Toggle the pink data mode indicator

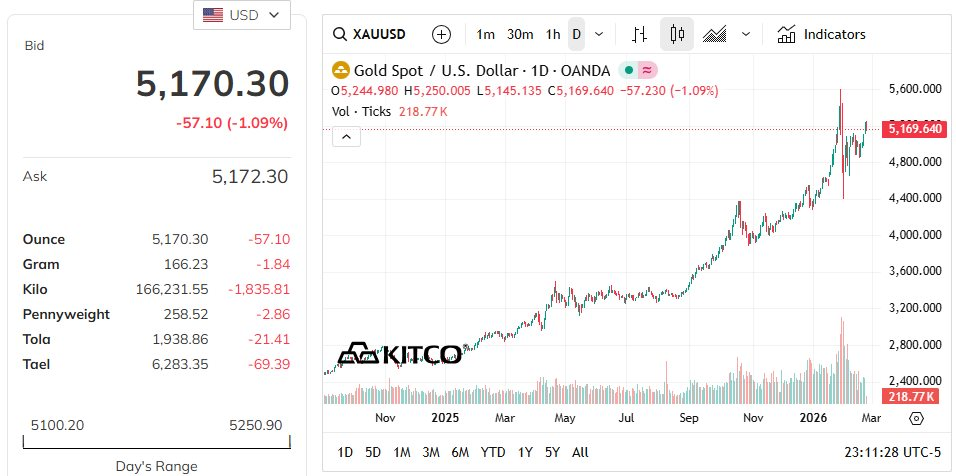pyautogui.click(x=647, y=70)
